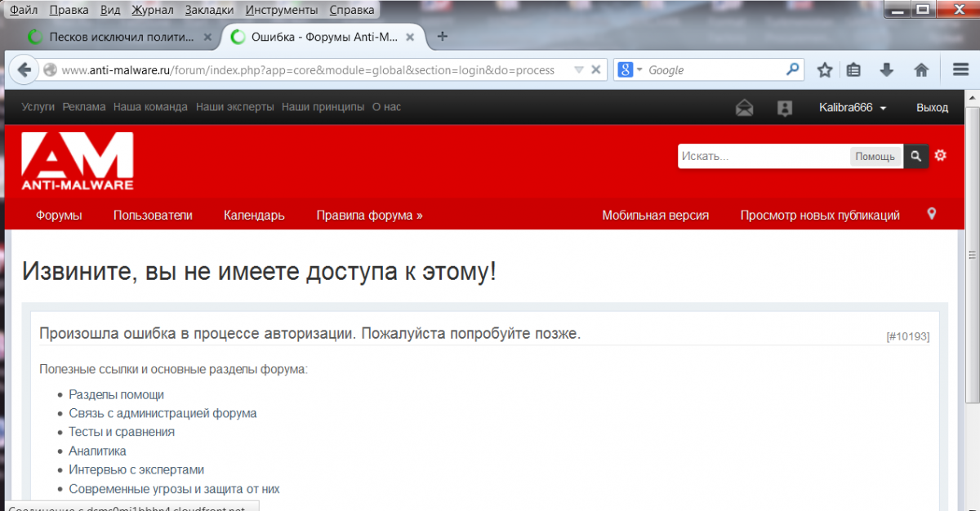Close the 'Ошибка - Форумы Anti-M...' tab
This screenshot has width=980, height=511.
click(x=411, y=37)
